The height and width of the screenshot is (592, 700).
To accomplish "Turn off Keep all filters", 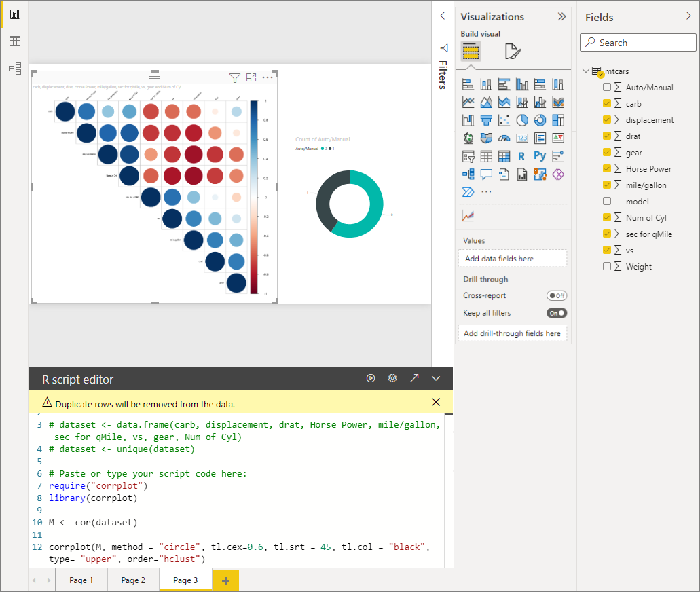I will tap(556, 312).
